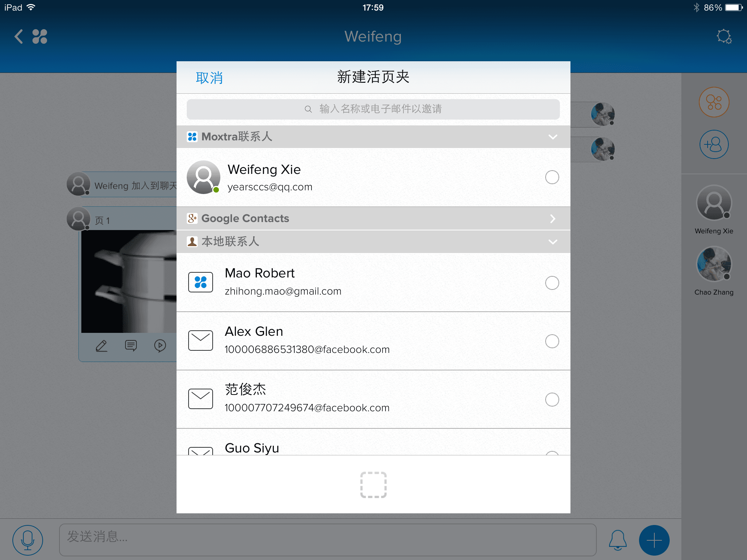Tap the name or email search field

pos(373,109)
